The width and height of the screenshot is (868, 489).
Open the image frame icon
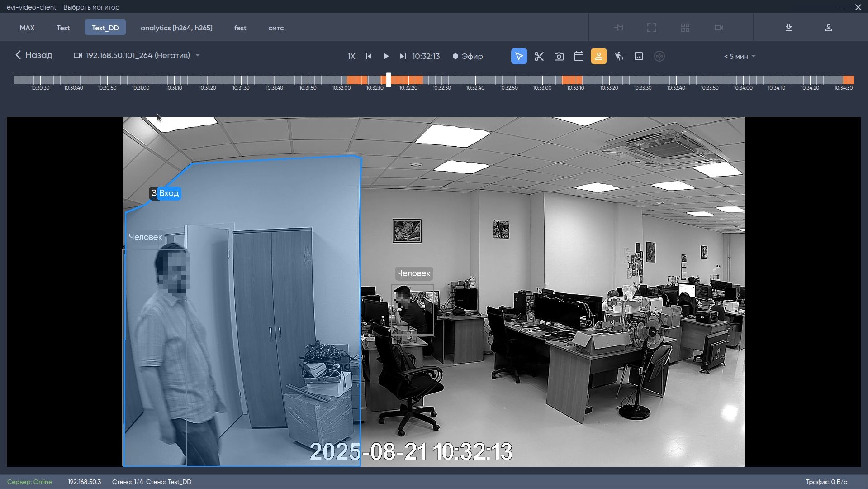click(639, 56)
